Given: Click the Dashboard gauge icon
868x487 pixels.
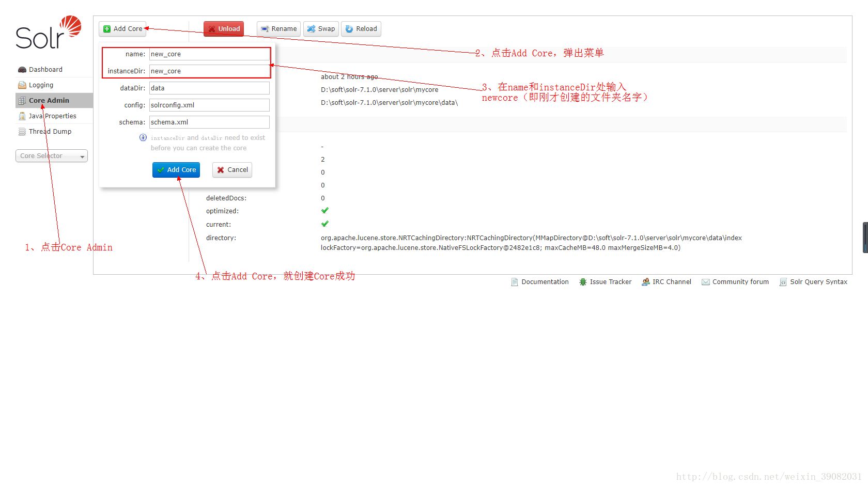Looking at the screenshot, I should (x=22, y=70).
